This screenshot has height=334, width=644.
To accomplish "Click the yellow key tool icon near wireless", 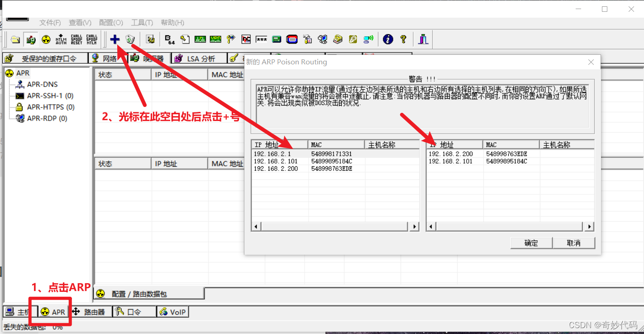I will (353, 39).
